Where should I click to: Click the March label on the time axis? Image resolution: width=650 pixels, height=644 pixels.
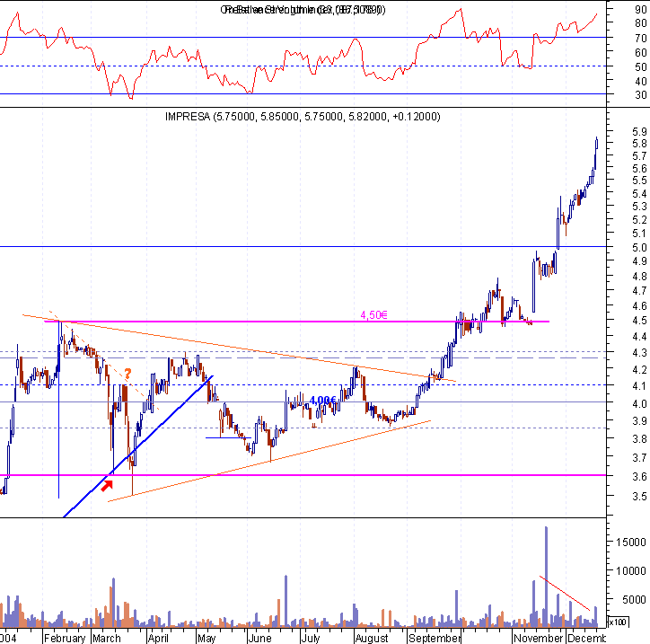[x=107, y=638]
